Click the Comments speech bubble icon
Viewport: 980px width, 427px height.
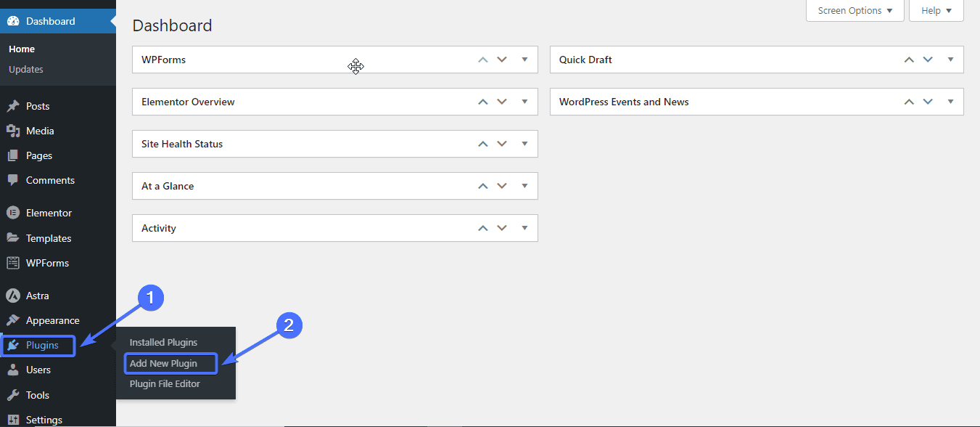[x=13, y=180]
